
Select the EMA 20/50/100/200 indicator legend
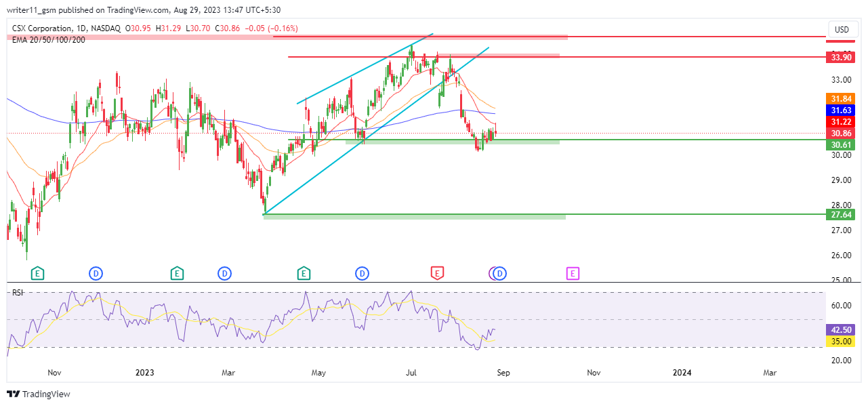coord(49,39)
